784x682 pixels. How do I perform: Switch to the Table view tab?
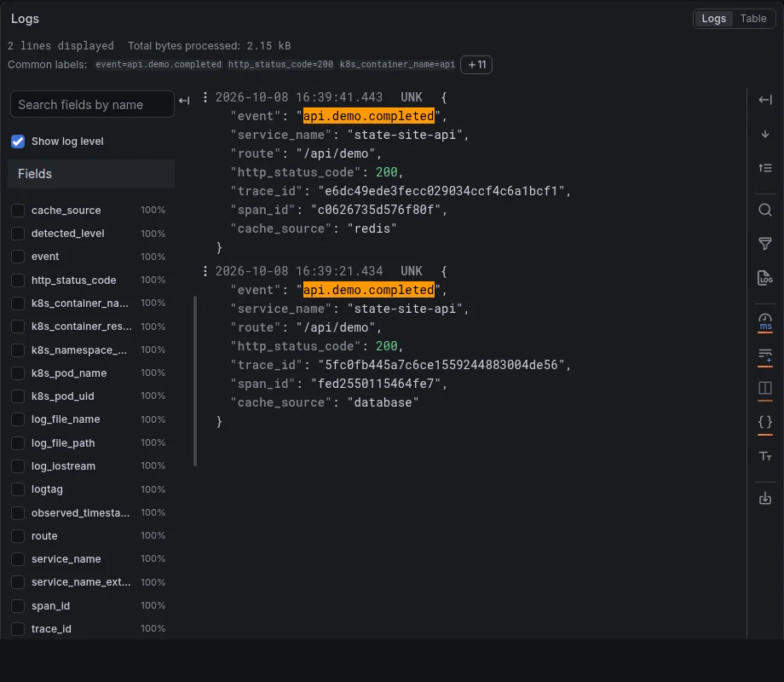[753, 19]
